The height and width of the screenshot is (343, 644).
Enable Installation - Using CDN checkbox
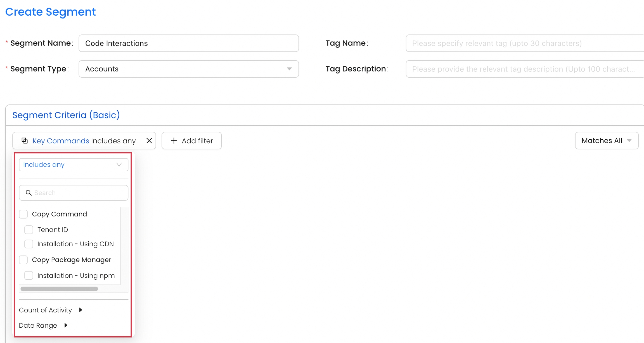click(x=29, y=244)
